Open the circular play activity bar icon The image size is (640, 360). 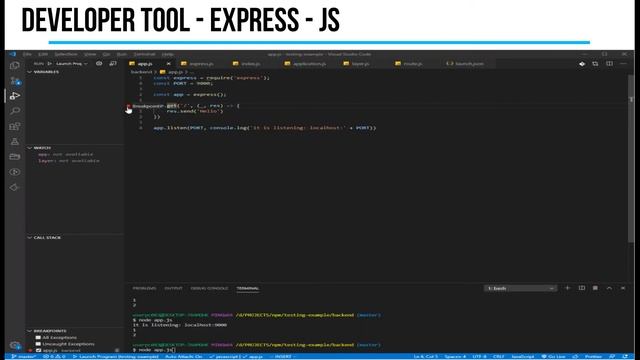15,172
